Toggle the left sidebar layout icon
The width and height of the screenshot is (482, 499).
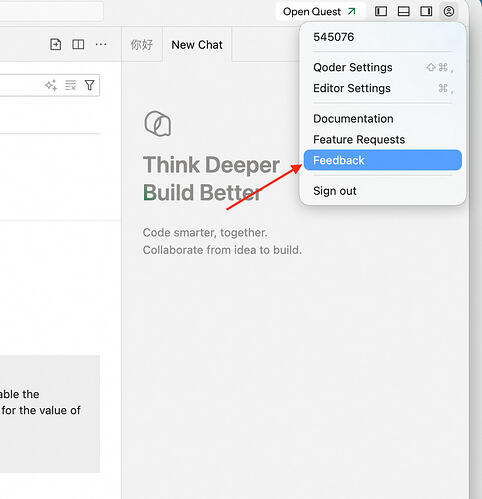tap(381, 11)
